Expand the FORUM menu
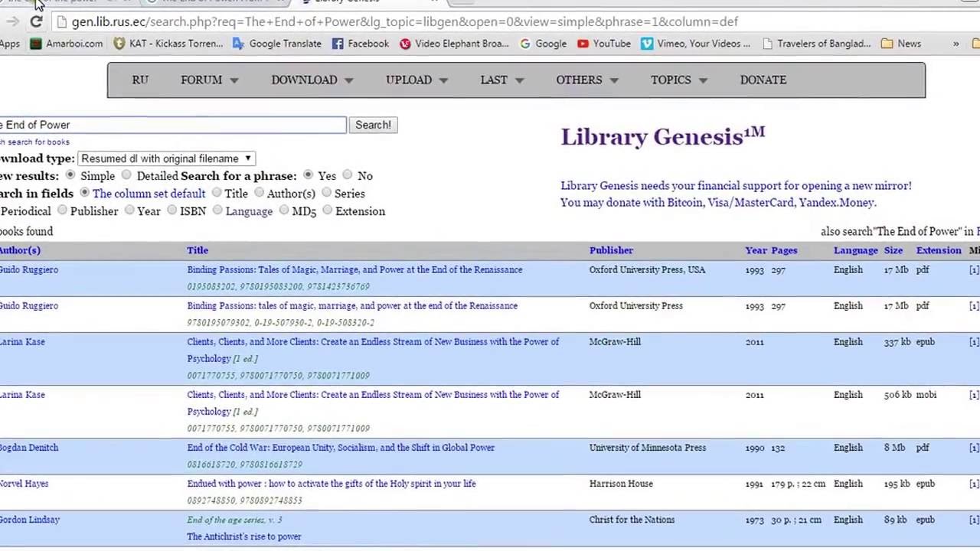Image resolution: width=980 pixels, height=551 pixels. pos(209,80)
